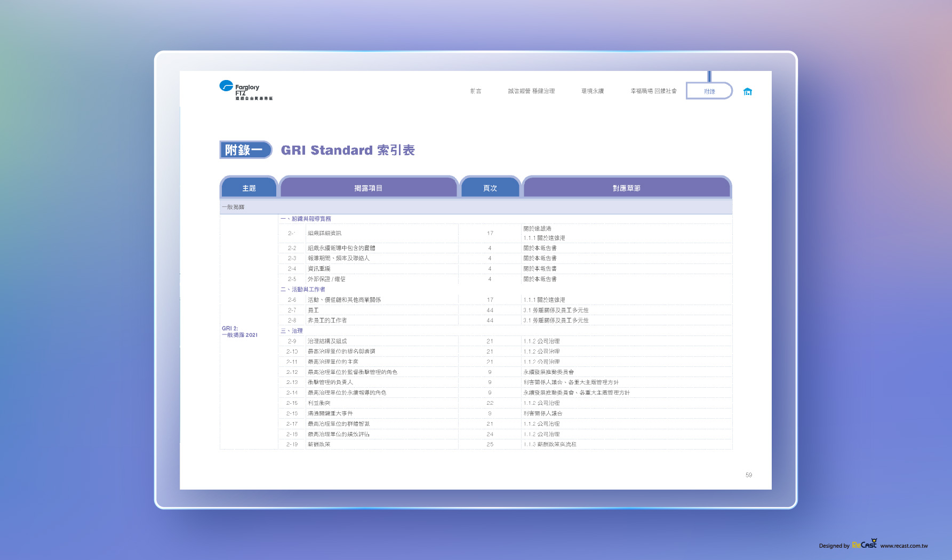This screenshot has height=560, width=952.
Task: Click the Farglory FTZ logo
Action: tap(246, 90)
